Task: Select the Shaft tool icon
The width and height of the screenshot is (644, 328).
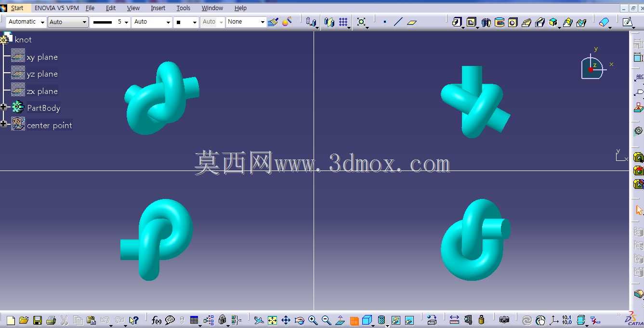Action: tap(486, 22)
